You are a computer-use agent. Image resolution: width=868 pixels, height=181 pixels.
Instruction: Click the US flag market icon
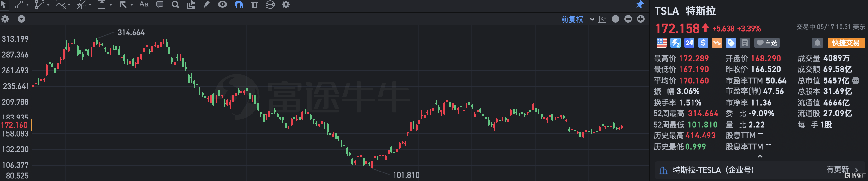click(x=661, y=43)
